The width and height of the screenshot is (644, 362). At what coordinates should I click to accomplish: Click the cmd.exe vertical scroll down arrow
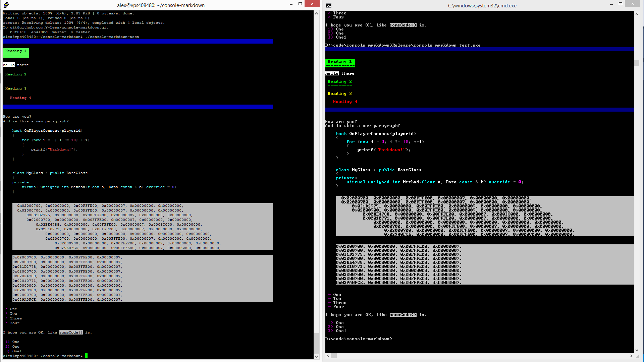637,350
